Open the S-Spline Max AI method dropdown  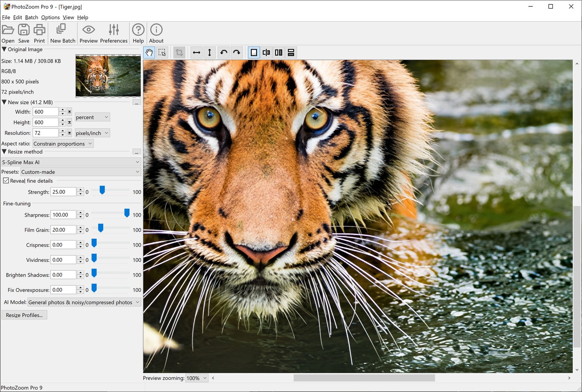(71, 162)
